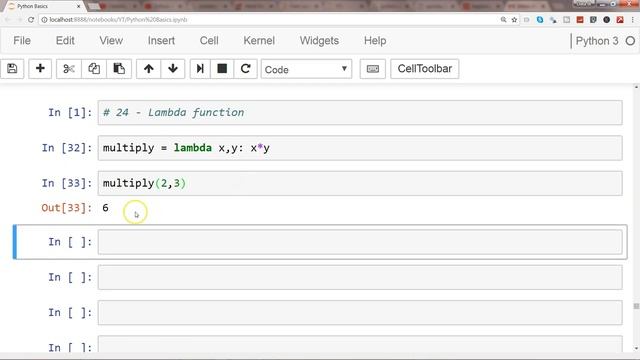This screenshot has height=360, width=640.
Task: Click the third empty input cell
Action: [360, 313]
